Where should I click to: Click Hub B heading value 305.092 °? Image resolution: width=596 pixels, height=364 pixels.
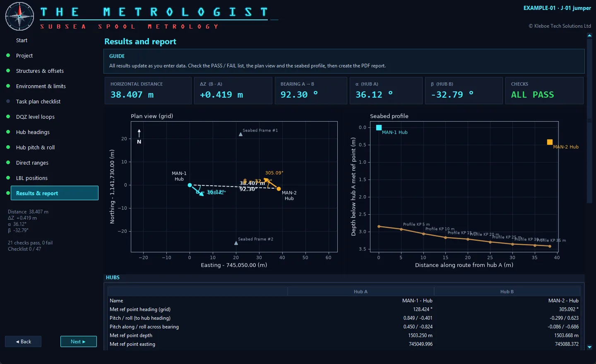pos(569,309)
